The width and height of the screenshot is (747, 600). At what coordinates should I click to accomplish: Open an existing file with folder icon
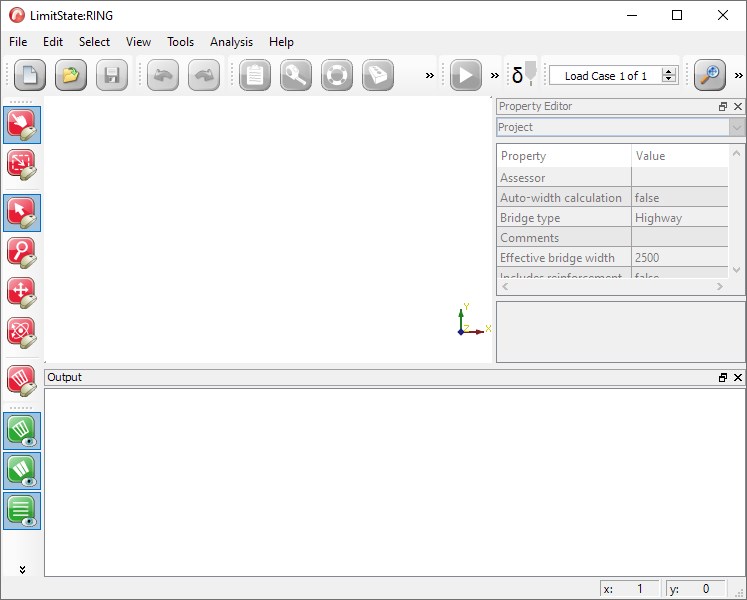71,75
